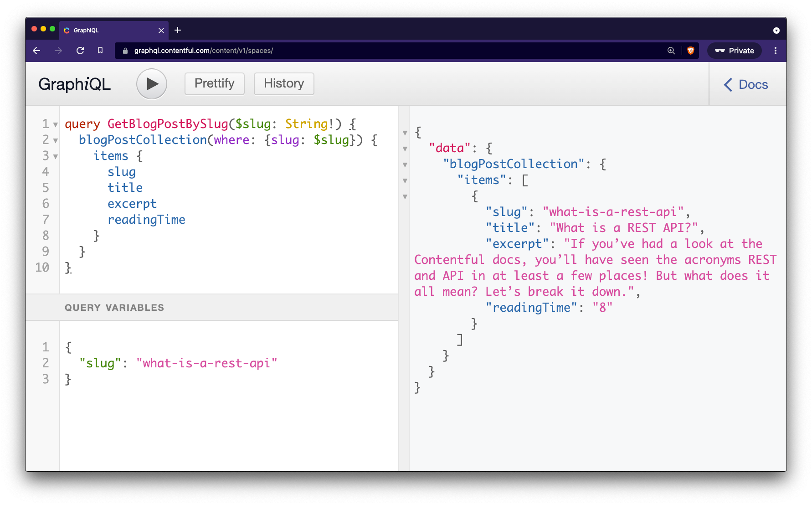Collapse the data object in the results pane

(405, 149)
